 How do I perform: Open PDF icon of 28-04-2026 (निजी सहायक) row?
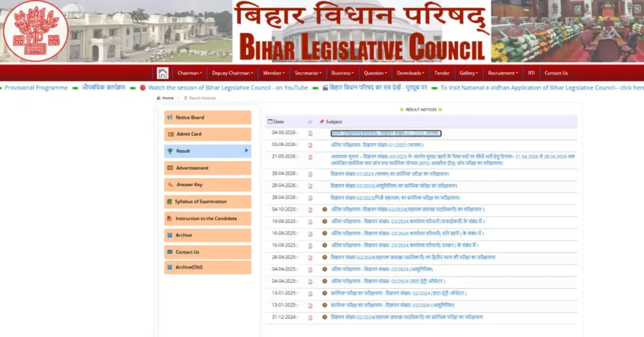point(310,198)
